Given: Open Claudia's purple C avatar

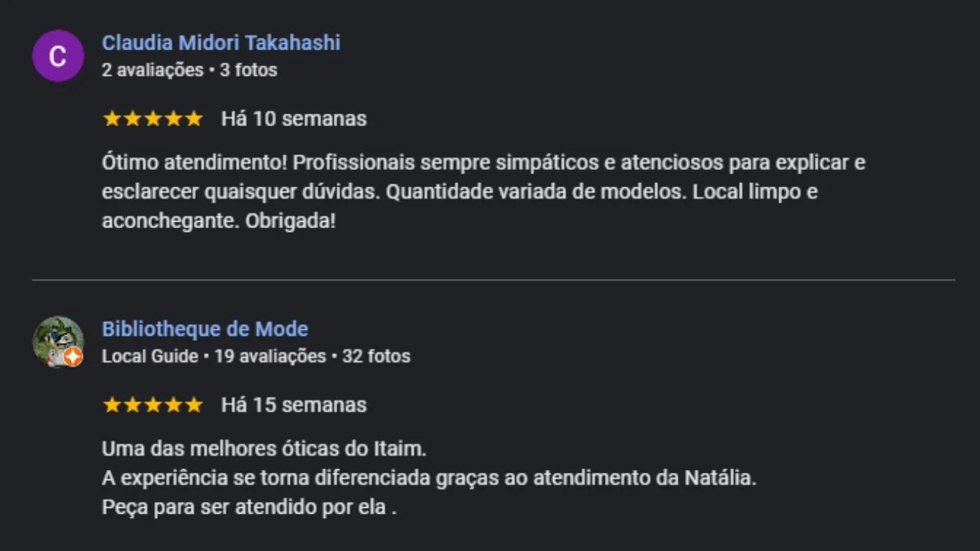Looking at the screenshot, I should pyautogui.click(x=58, y=56).
